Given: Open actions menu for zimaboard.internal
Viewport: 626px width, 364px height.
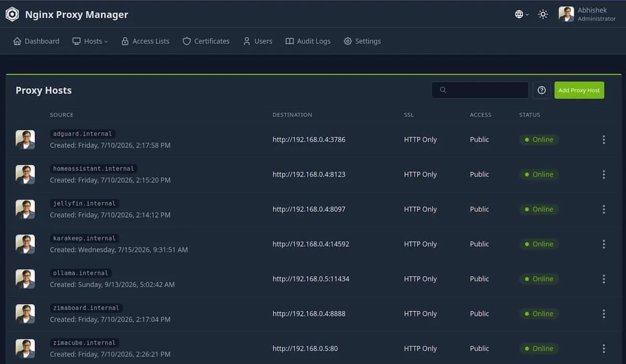Looking at the screenshot, I should (604, 314).
